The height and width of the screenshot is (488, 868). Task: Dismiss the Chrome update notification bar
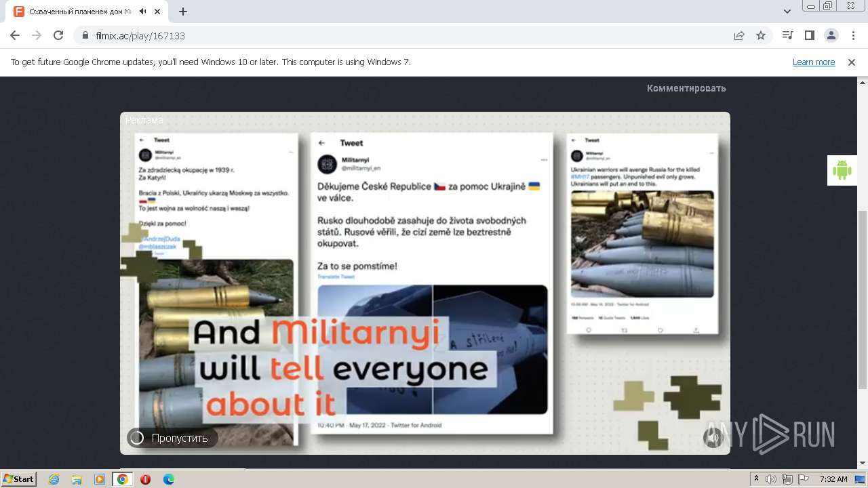click(852, 62)
